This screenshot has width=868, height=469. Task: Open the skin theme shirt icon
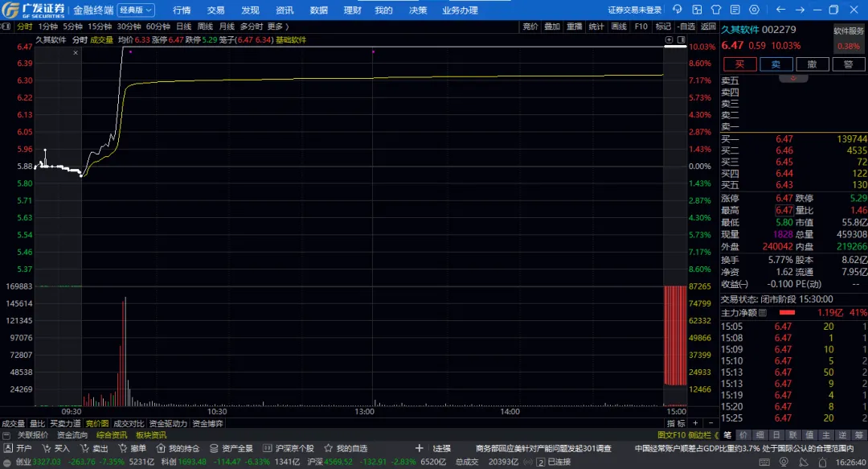point(716,10)
